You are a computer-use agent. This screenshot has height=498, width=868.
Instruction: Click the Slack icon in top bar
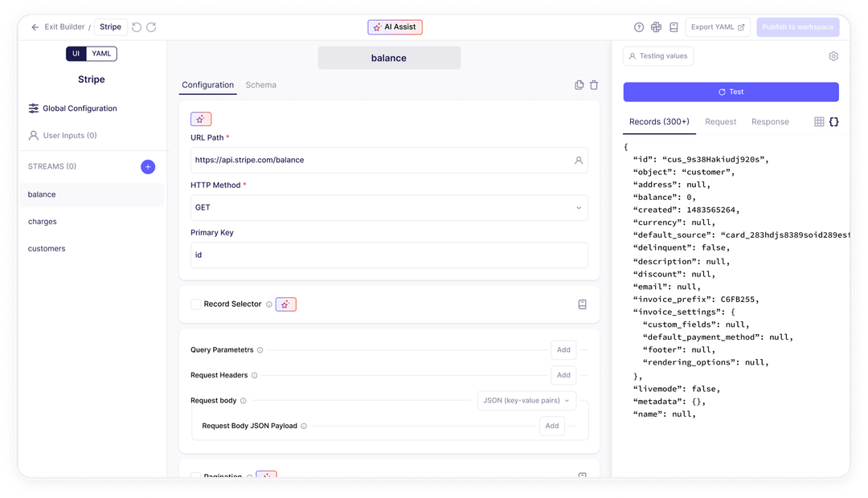pos(657,27)
